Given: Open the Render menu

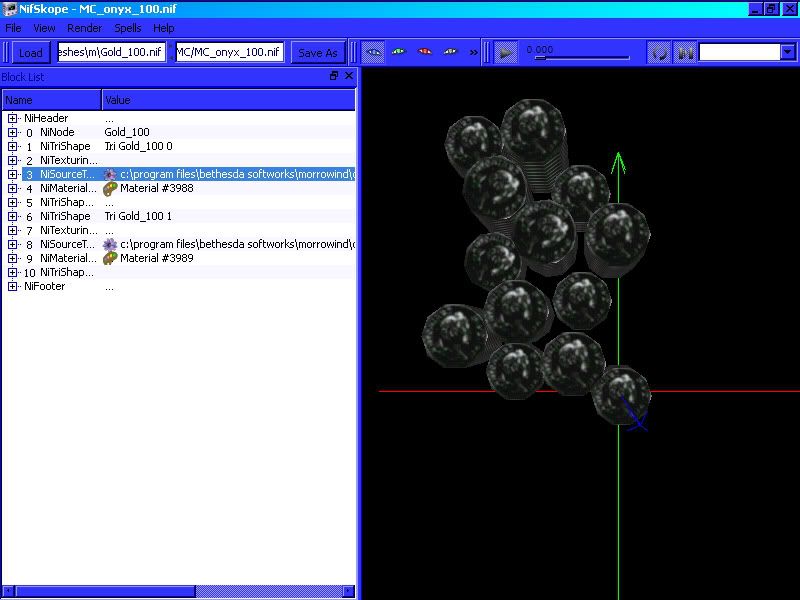Looking at the screenshot, I should pos(85,28).
